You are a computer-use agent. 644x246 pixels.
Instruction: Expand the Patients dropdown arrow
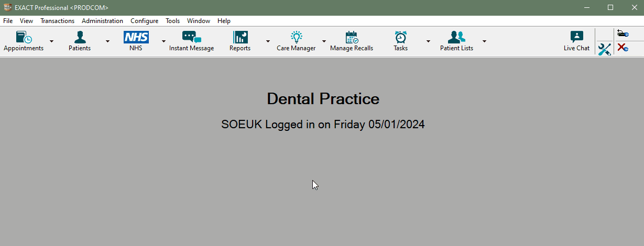107,41
